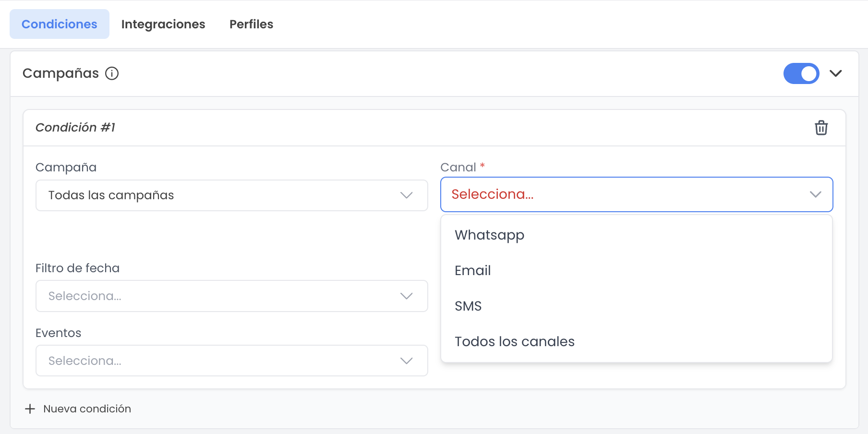This screenshot has height=434, width=868.
Task: Click the Filtro de fecha dropdown arrow
Action: (x=406, y=296)
